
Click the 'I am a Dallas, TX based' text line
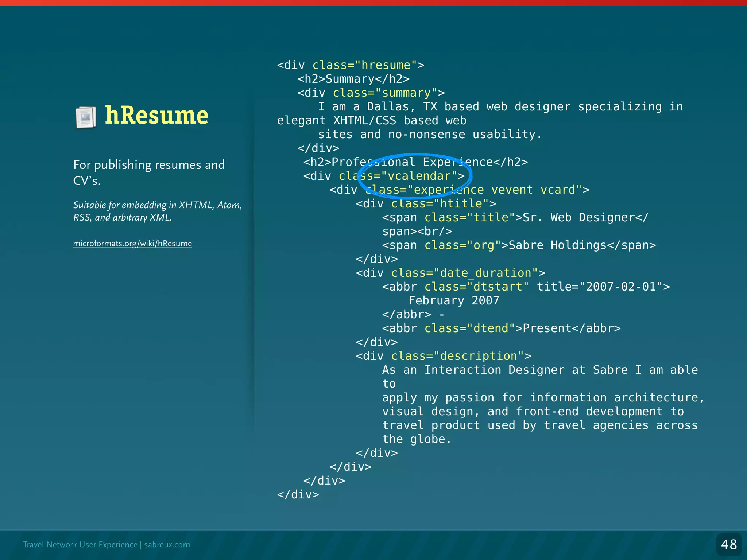point(500,106)
